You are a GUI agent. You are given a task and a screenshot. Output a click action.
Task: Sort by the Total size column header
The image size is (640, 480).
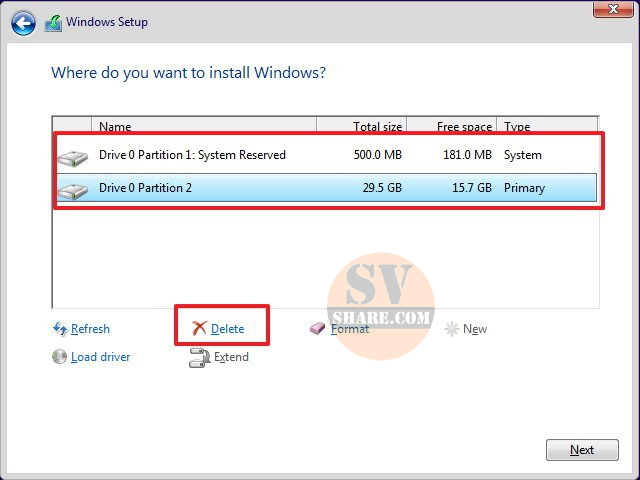(x=362, y=124)
